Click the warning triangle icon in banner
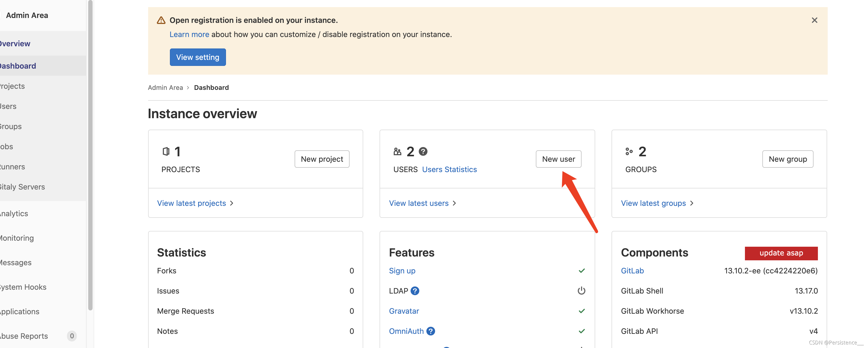 pos(161,20)
